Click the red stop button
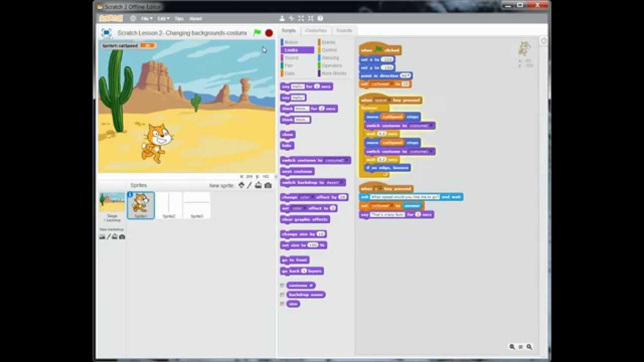Image resolution: width=644 pixels, height=362 pixels. pyautogui.click(x=269, y=33)
